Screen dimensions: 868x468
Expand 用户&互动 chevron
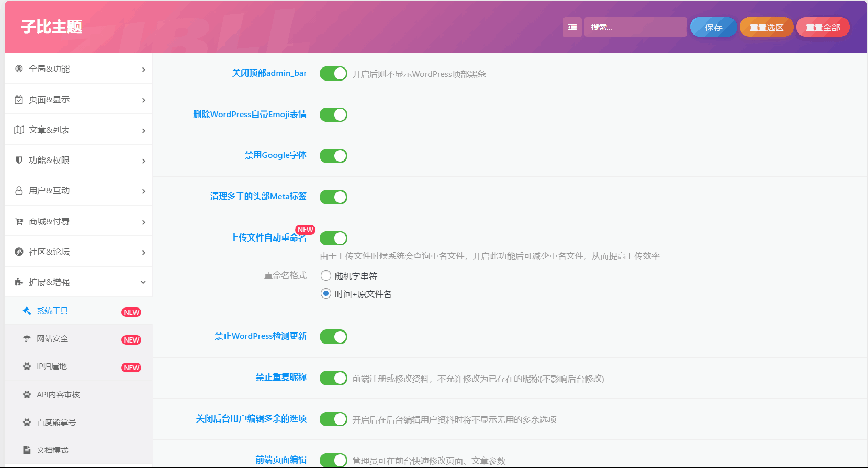tap(143, 191)
